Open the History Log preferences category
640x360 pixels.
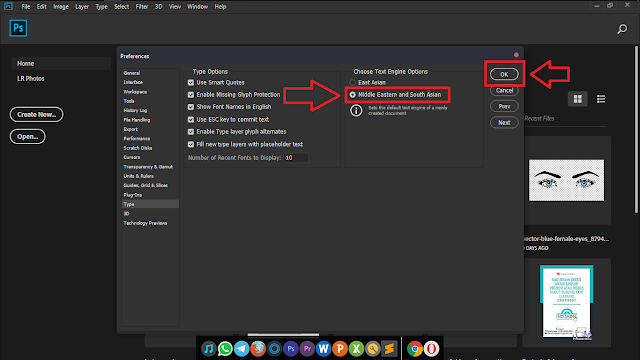[135, 110]
